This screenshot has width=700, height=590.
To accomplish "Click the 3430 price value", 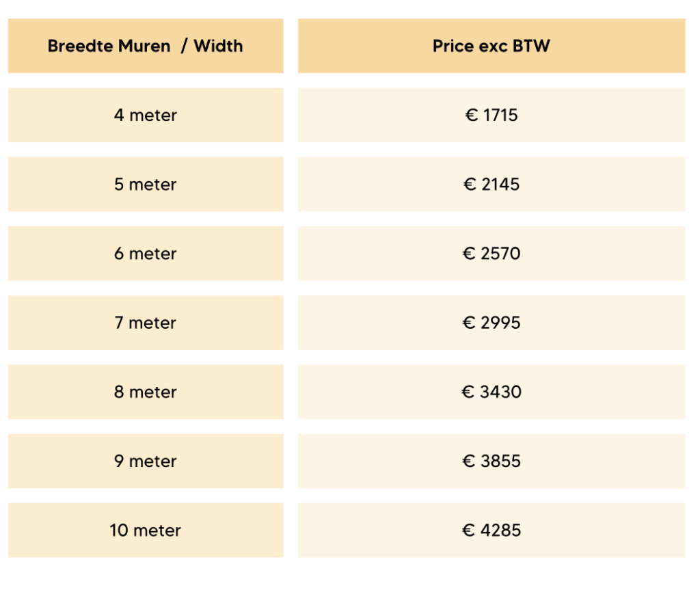I will [x=500, y=392].
